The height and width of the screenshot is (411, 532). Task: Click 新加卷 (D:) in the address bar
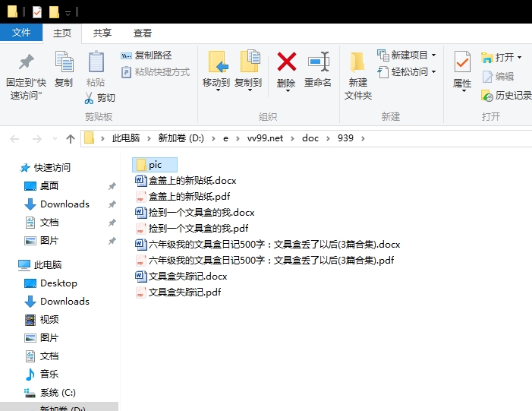point(181,138)
